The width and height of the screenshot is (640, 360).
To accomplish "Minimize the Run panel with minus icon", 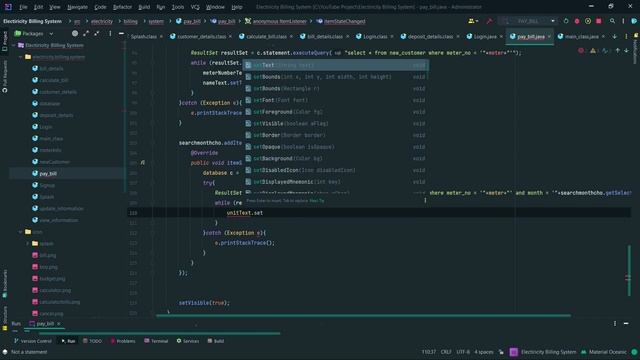I will point(626,323).
